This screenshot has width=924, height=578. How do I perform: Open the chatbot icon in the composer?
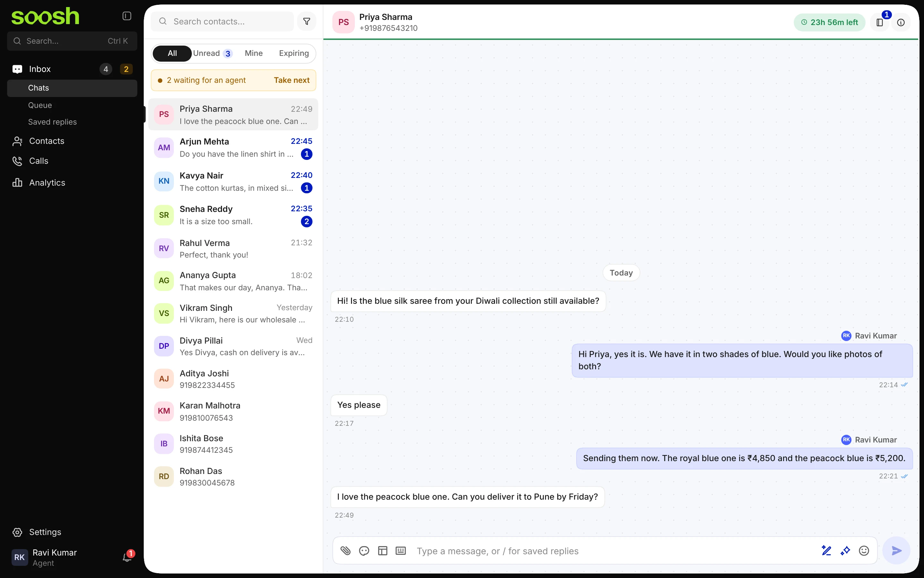[x=364, y=550]
